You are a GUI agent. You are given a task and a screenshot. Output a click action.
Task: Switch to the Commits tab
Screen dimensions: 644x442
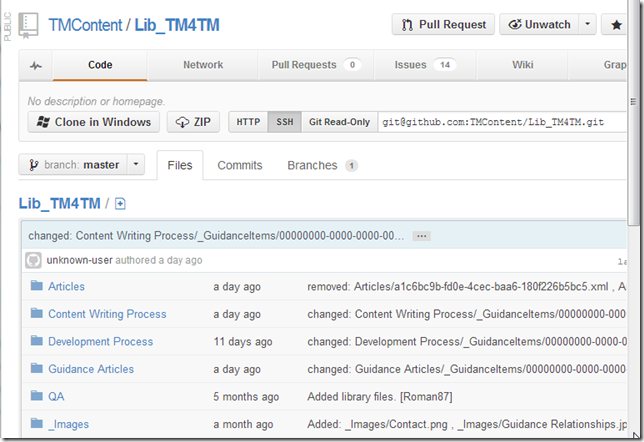[x=239, y=165]
